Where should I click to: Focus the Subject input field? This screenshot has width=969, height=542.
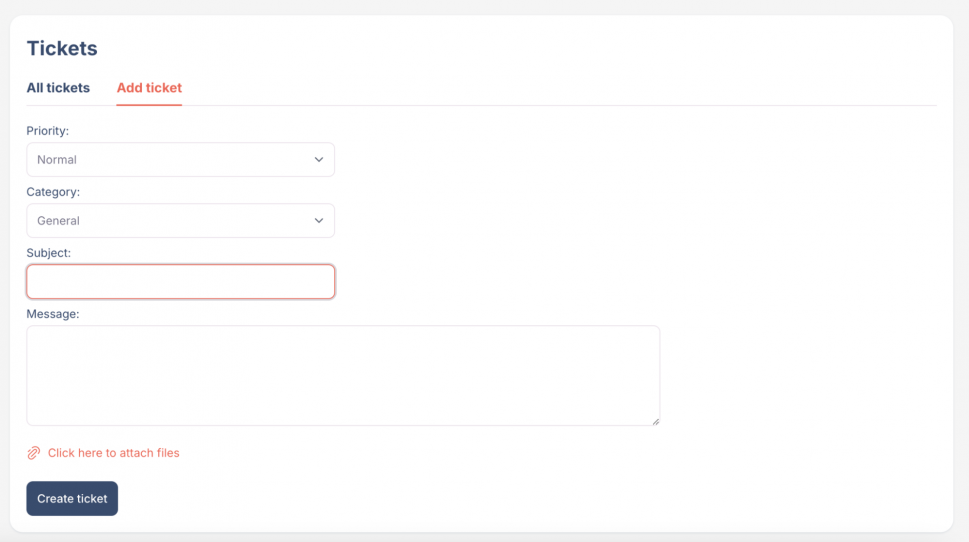point(180,282)
